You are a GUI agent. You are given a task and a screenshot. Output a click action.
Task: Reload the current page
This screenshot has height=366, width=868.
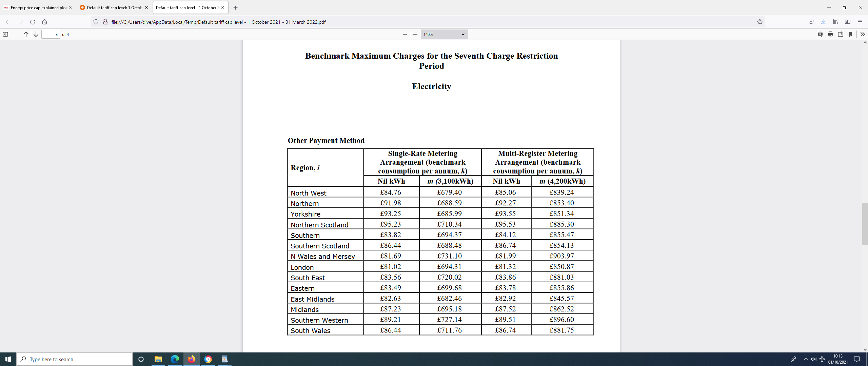[x=33, y=22]
